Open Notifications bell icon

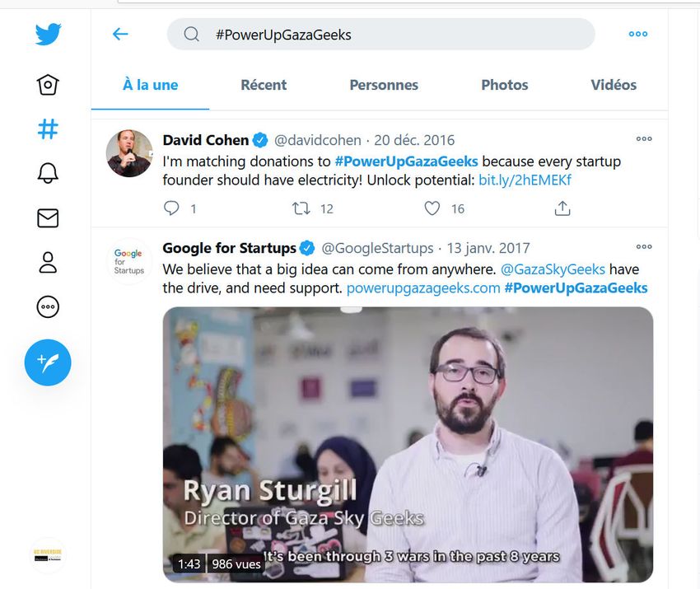[x=48, y=173]
